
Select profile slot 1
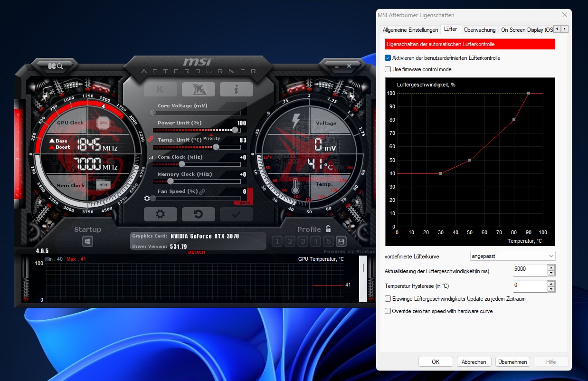(x=277, y=241)
